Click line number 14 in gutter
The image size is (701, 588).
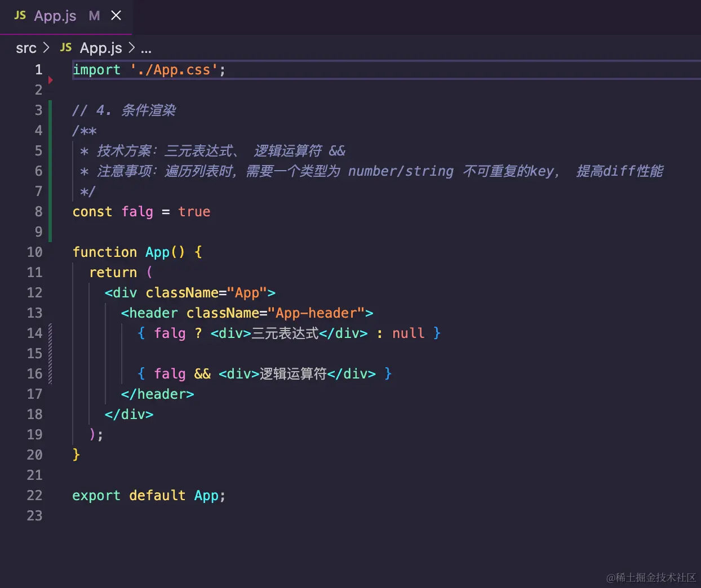34,333
